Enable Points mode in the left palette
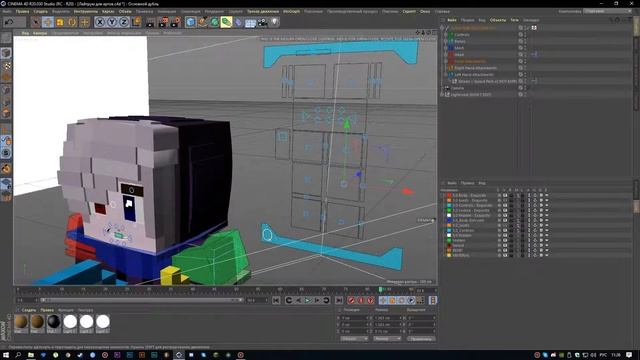This screenshot has height=360, width=640. click(6, 90)
